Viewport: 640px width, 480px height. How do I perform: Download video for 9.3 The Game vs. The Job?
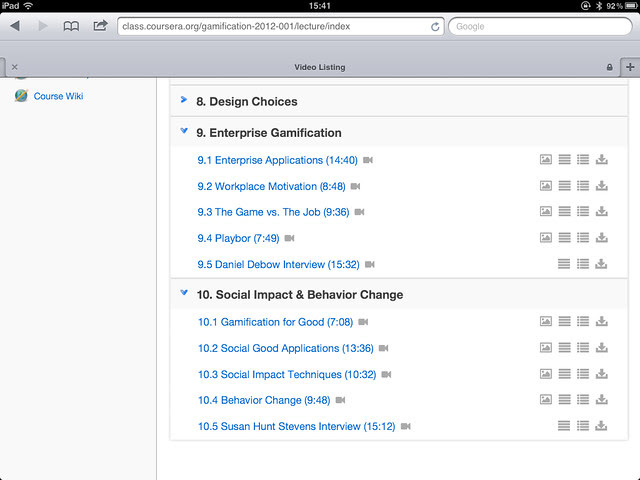coord(601,211)
